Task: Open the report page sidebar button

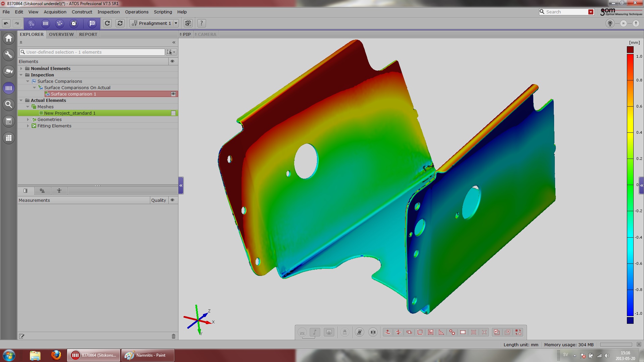Action: pos(9,121)
